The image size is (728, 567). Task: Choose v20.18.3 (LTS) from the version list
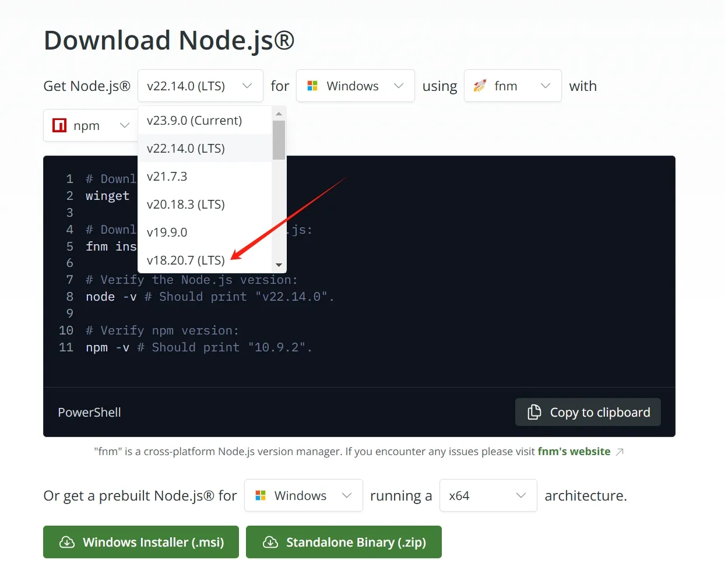click(205, 204)
